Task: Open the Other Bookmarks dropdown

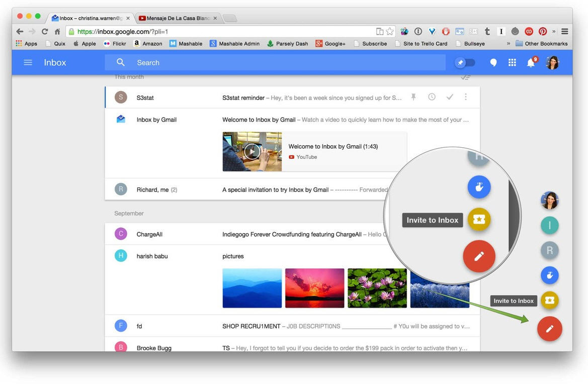Action: [x=541, y=43]
